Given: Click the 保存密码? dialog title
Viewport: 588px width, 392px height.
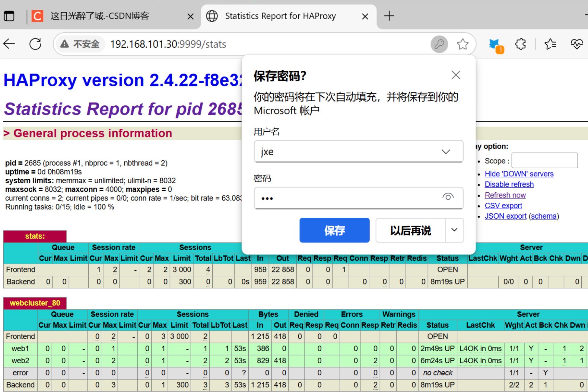Looking at the screenshot, I should click(280, 76).
